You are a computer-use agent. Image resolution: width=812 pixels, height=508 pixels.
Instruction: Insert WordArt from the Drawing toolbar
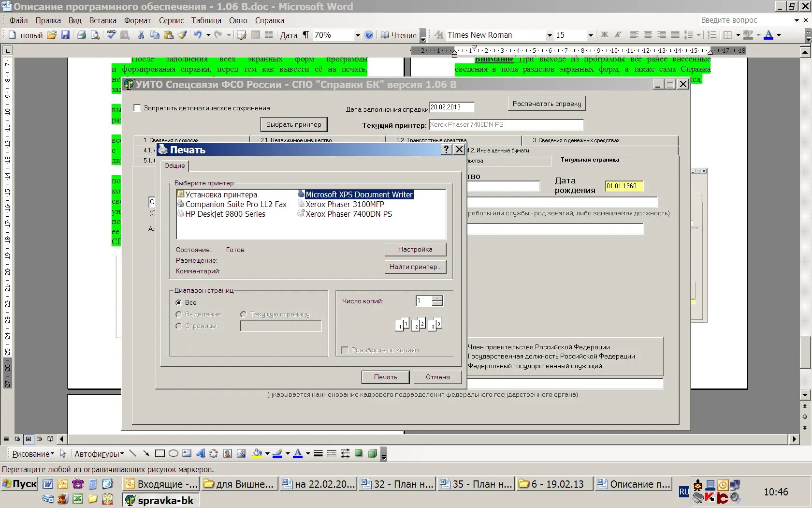200,453
